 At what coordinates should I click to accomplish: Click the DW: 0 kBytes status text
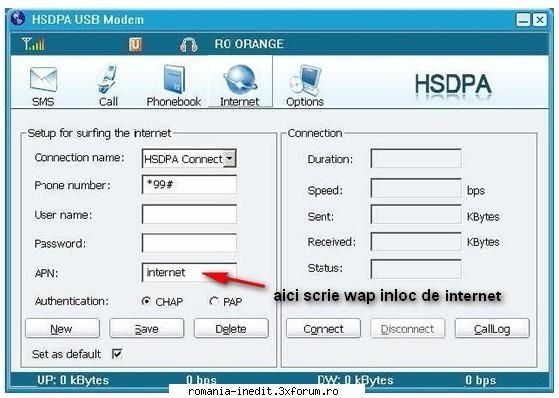355,380
